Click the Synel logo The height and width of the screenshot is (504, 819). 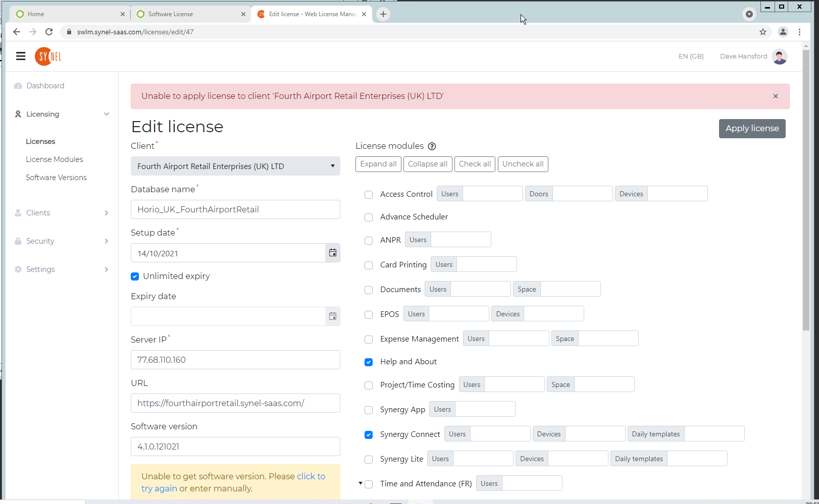pyautogui.click(x=48, y=57)
